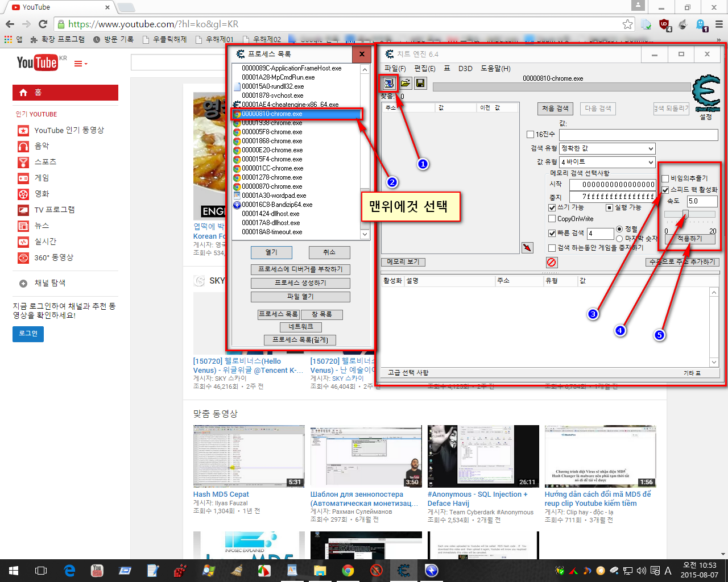
Task: Select YouTube sidebar Sports (스포츠) icon
Action: pos(23,162)
